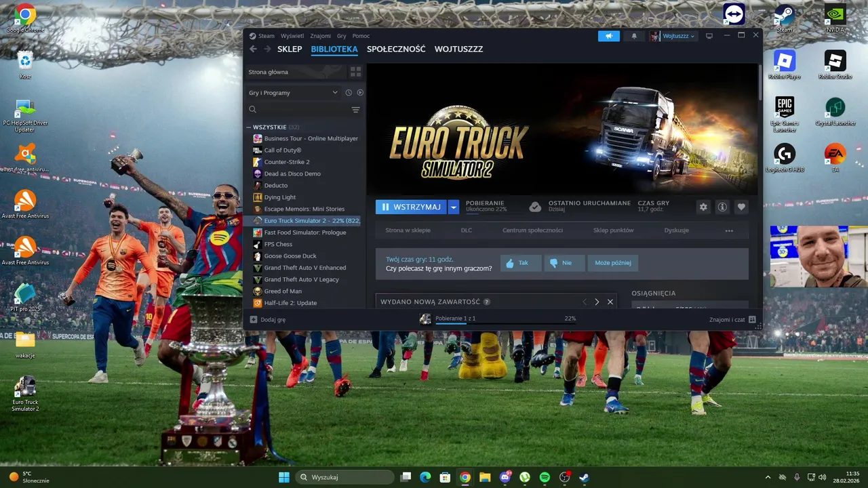Select Goose Goose Duck in library

pos(305,256)
